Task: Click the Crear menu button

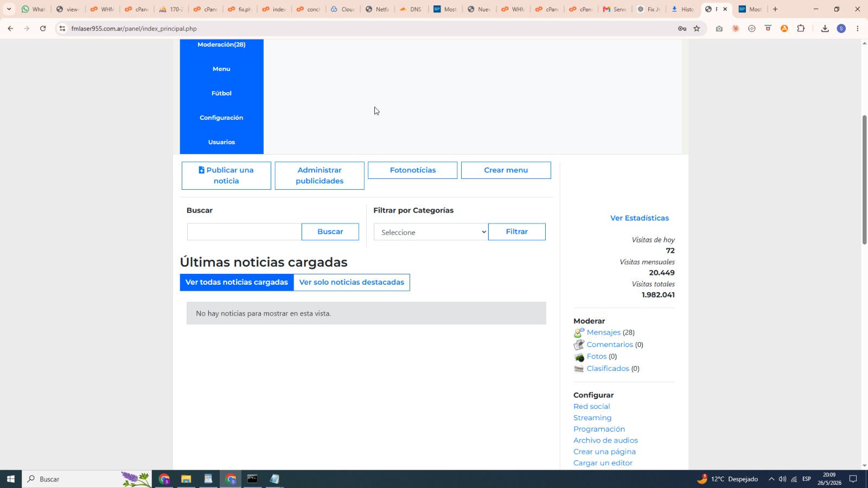Action: (x=506, y=170)
